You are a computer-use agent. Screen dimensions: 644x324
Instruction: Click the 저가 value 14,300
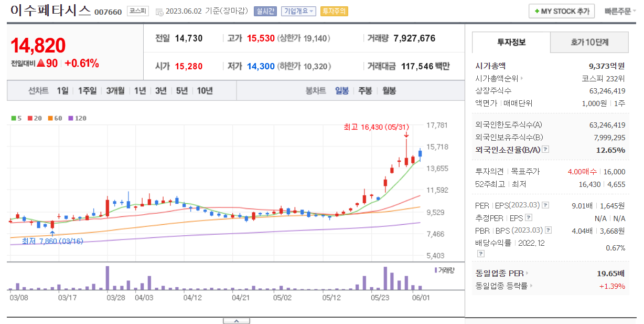click(x=261, y=66)
